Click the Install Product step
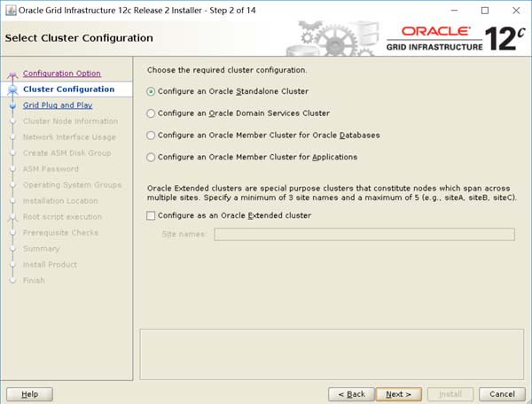The width and height of the screenshot is (532, 404). (x=50, y=265)
